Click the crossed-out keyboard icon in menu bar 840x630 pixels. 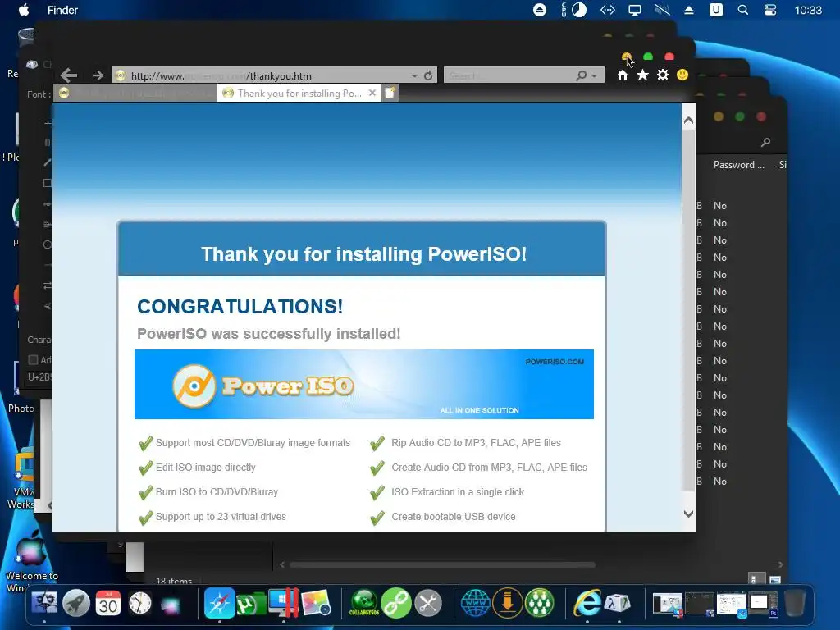point(662,10)
